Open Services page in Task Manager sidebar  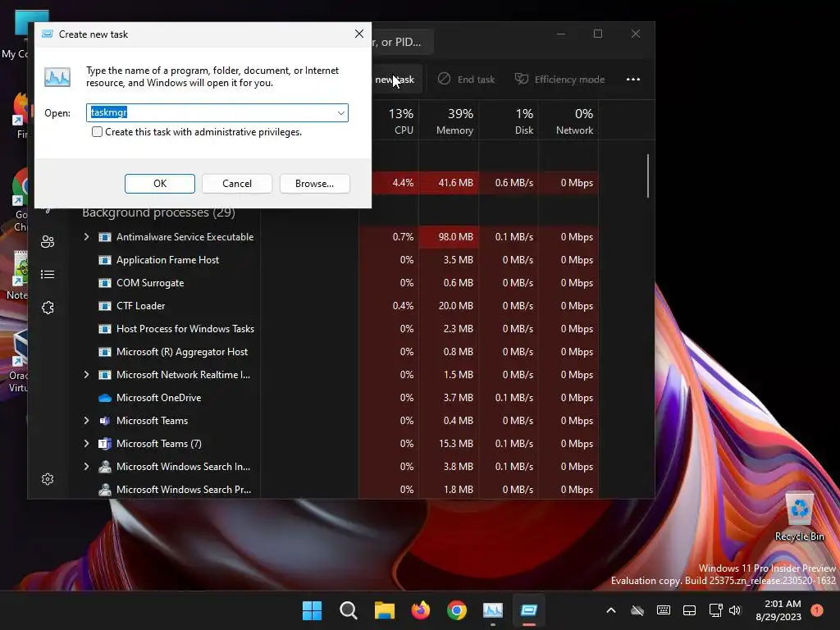[x=48, y=308]
